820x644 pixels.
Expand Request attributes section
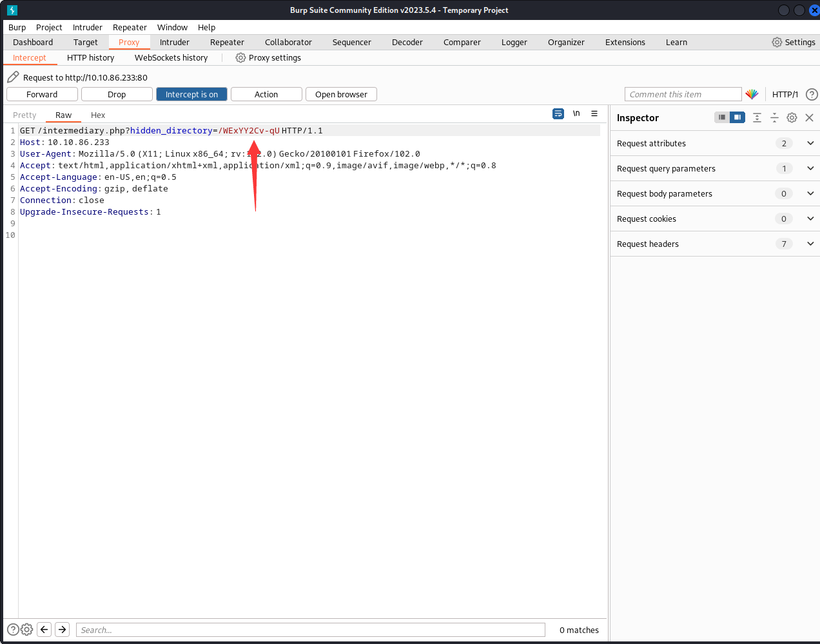[810, 143]
